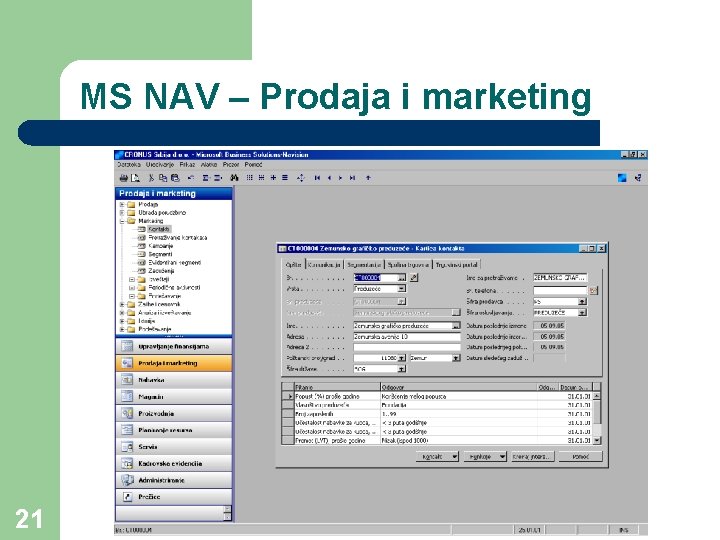720x540 pixels.
Task: Open the Prečice shortcuts module
Action: pyautogui.click(x=174, y=496)
